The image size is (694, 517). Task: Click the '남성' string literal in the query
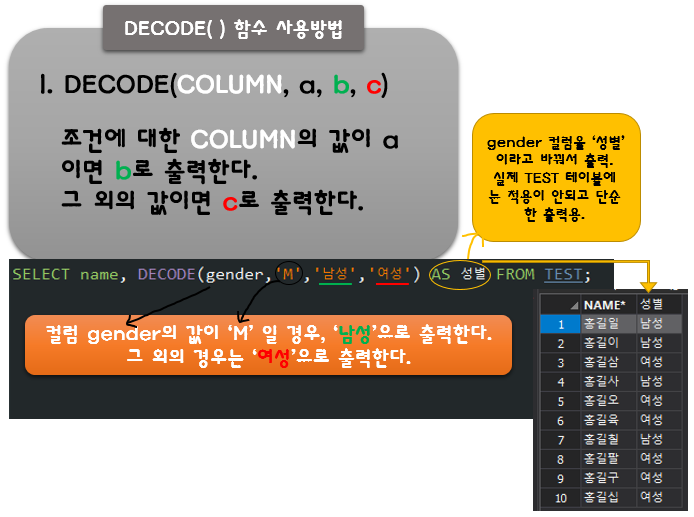click(x=335, y=274)
